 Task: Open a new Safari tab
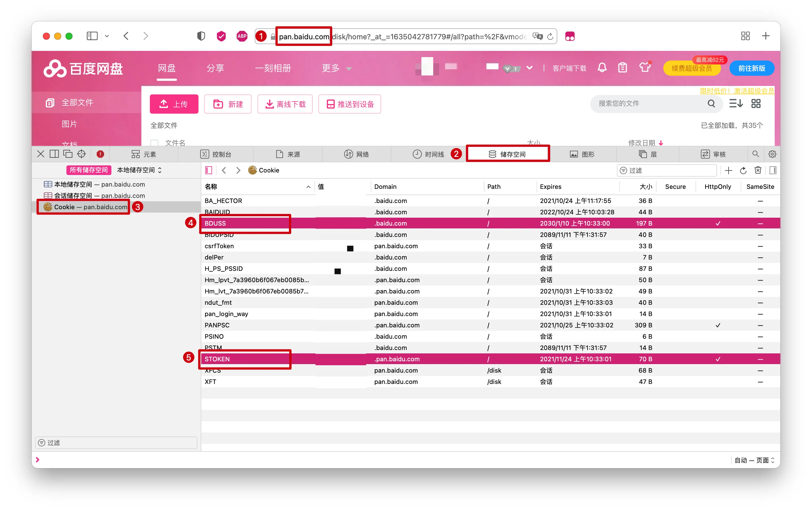[766, 36]
